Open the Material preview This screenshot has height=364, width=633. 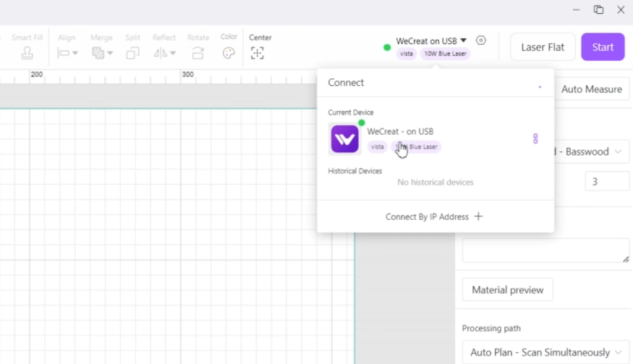(x=508, y=290)
